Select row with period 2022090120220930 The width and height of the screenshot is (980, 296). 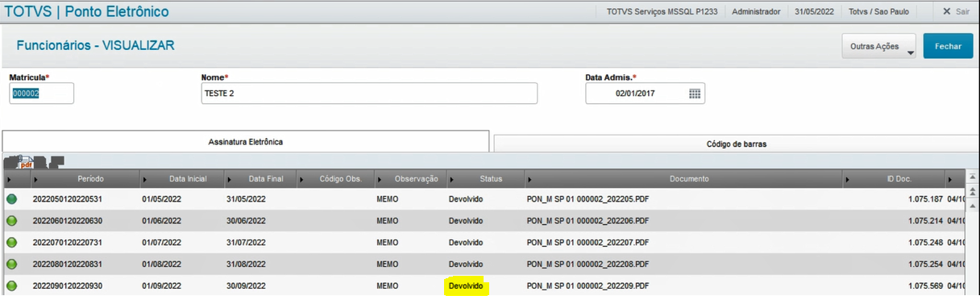pos(484,286)
